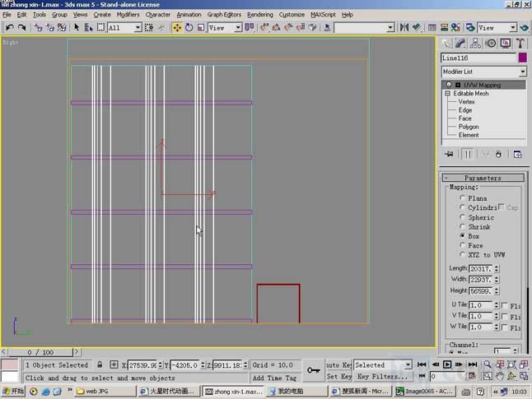The height and width of the screenshot is (399, 532).
Task: Choose the Shrink Wrap mapping option
Action: pos(462,227)
